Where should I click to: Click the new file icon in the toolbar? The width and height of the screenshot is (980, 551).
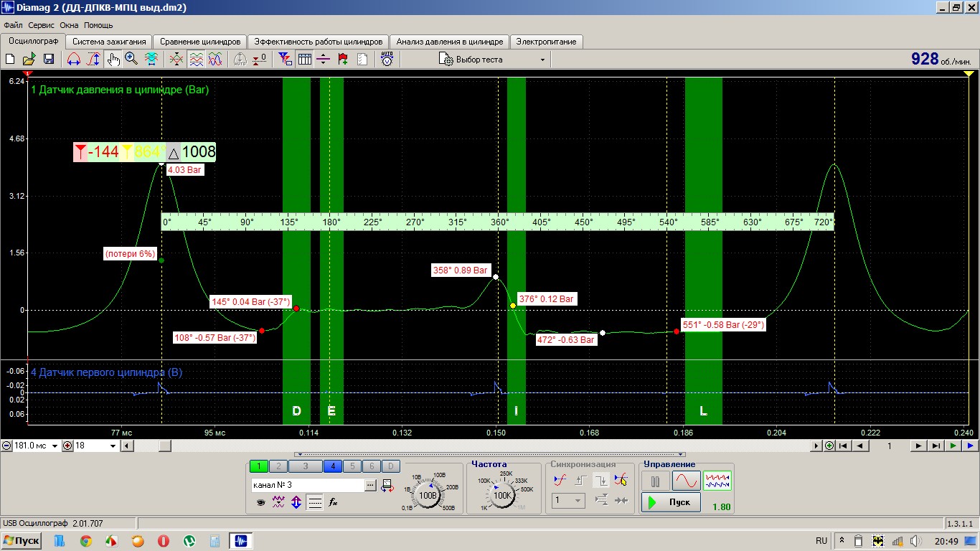[11, 60]
